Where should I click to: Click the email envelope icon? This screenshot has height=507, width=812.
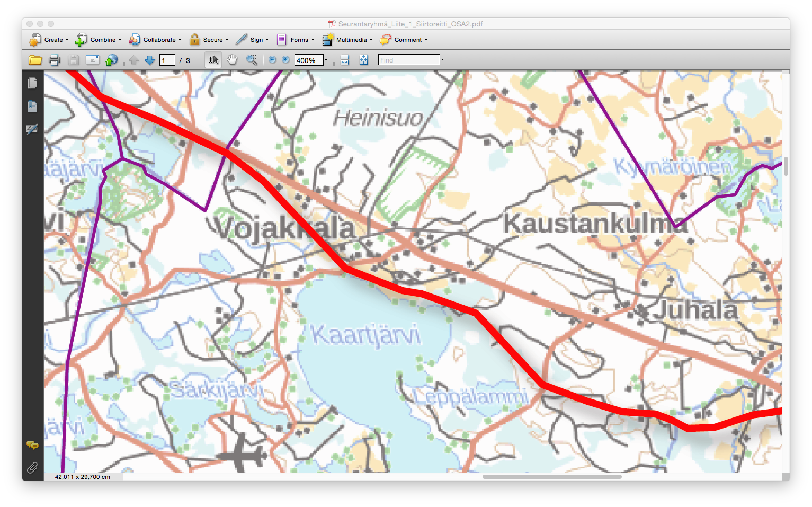click(92, 60)
